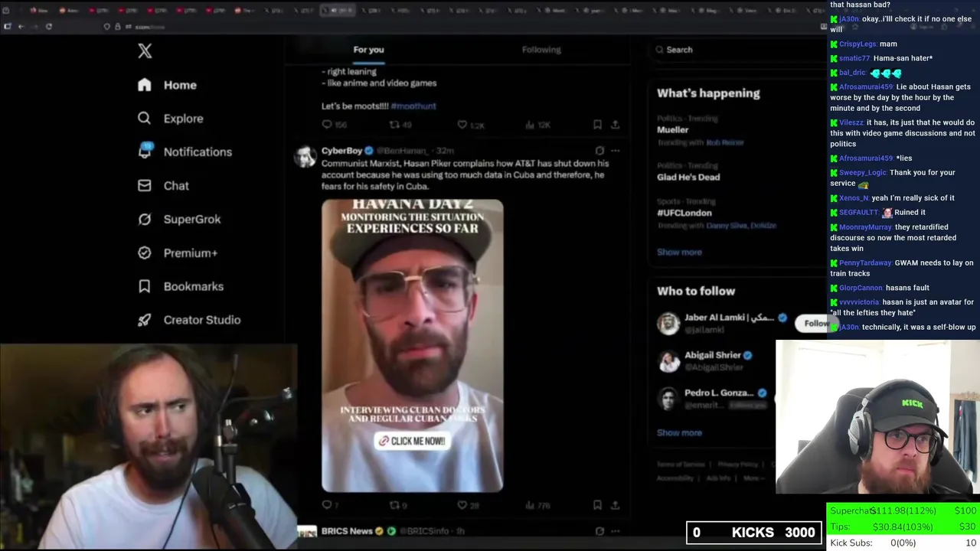The height and width of the screenshot is (551, 980).
Task: Click the Bookmarks ribbon icon
Action: [x=145, y=286]
